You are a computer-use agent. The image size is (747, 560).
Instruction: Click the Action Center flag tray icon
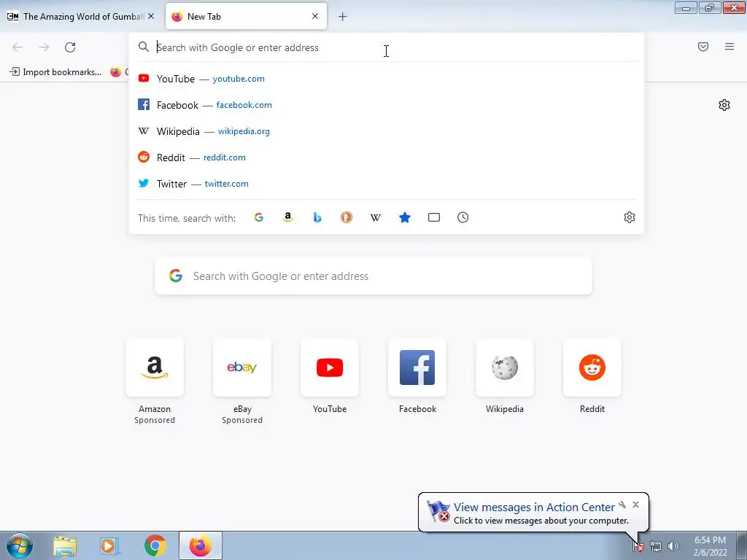point(638,547)
